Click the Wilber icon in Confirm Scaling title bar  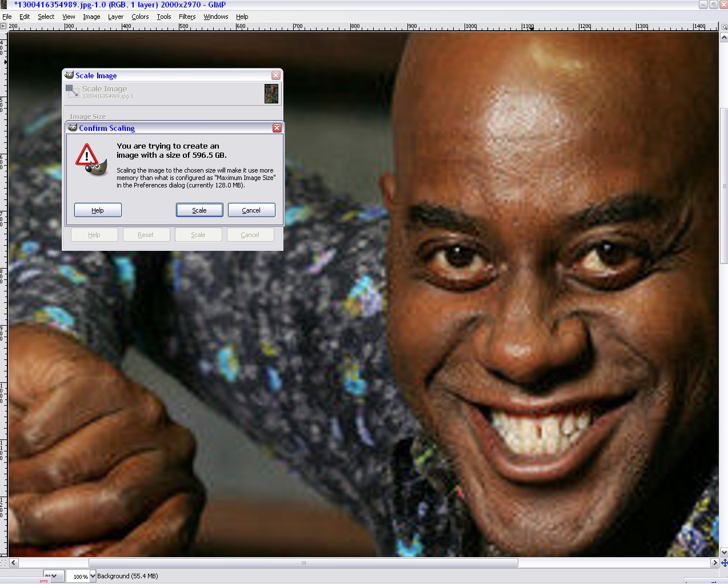(73, 127)
